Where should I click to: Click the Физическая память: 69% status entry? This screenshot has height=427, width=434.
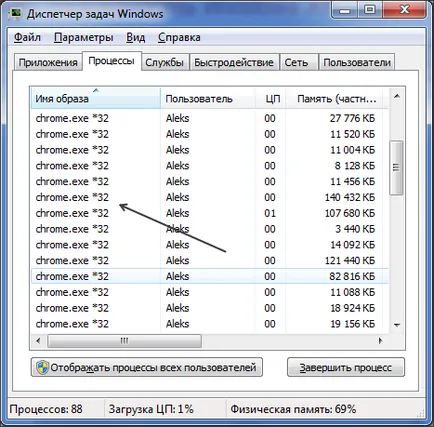tap(293, 409)
